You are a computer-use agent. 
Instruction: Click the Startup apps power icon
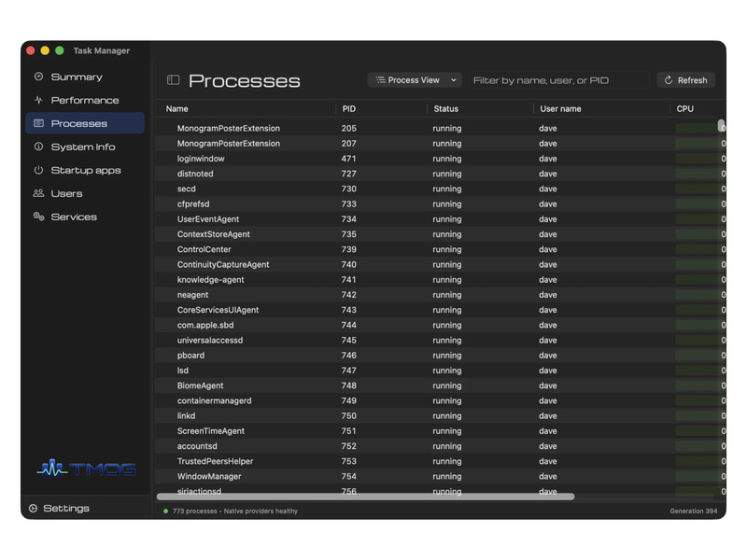point(38,170)
